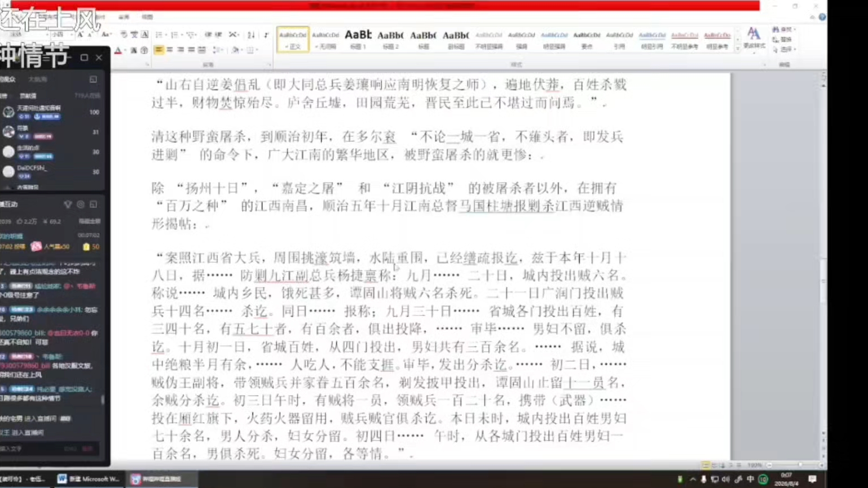Close the live-stream overlay window
Viewport: 868px width, 488px height.
(x=99, y=57)
